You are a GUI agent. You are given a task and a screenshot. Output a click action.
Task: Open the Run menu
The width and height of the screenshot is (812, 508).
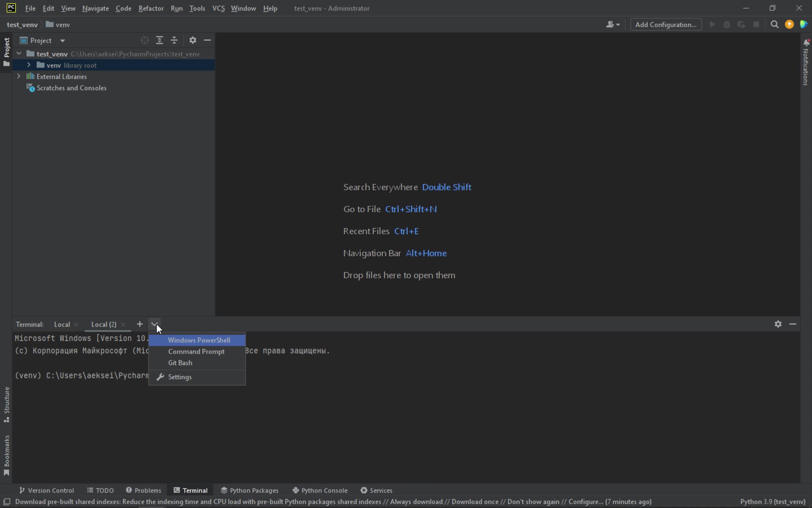pyautogui.click(x=176, y=8)
